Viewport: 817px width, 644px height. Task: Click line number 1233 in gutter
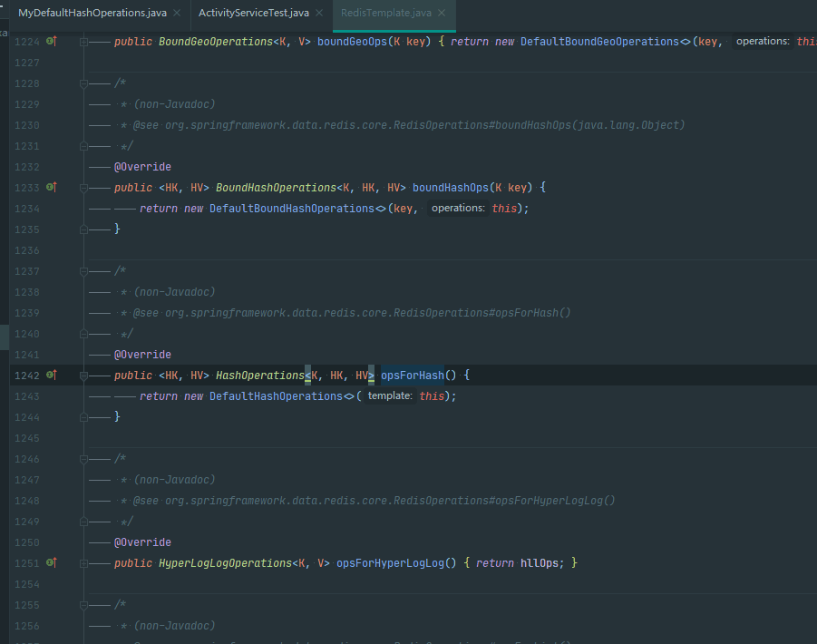pos(26,188)
